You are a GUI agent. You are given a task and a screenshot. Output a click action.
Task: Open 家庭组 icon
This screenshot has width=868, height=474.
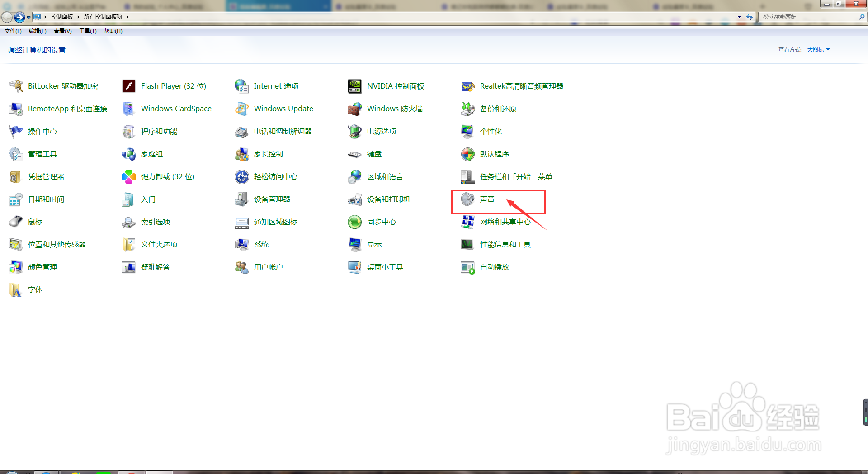[129, 154]
